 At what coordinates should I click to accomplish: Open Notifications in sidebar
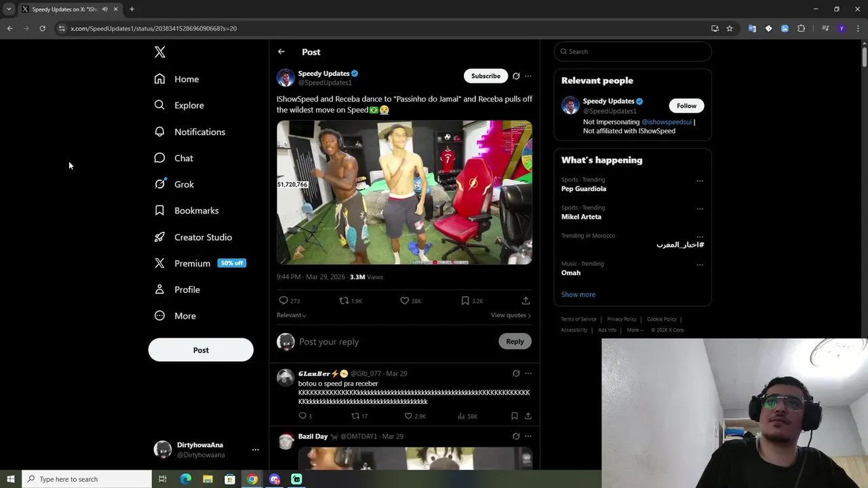pos(189,131)
